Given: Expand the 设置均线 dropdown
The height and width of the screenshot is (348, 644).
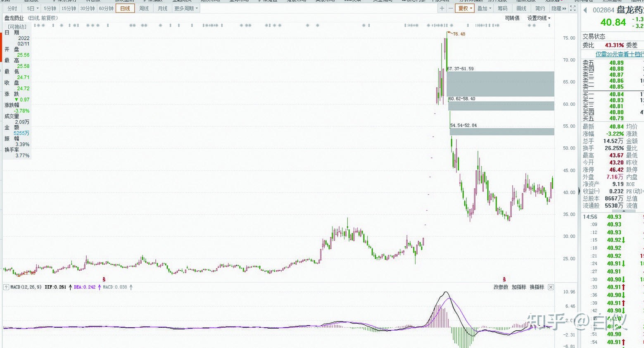Looking at the screenshot, I should (x=539, y=18).
